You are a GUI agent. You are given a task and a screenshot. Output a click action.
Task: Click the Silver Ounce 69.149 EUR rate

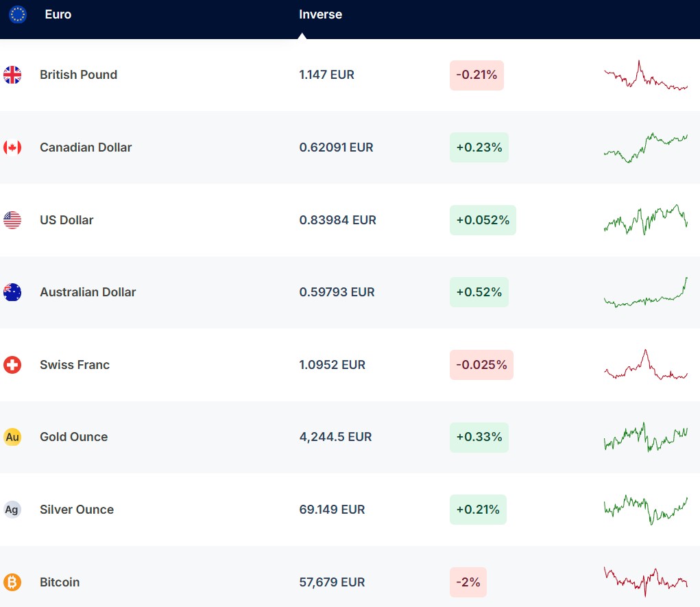tap(332, 510)
